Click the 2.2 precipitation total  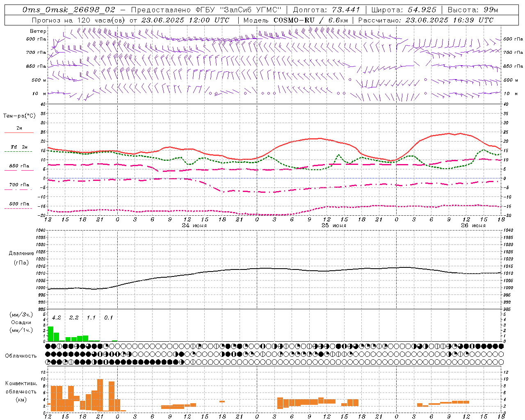74,317
